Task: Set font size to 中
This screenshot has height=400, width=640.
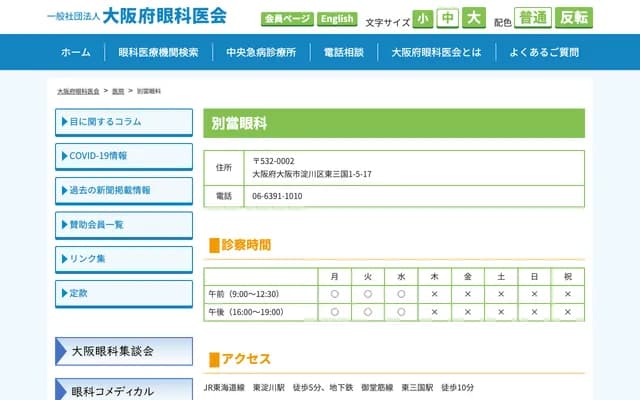Action: 448,18
